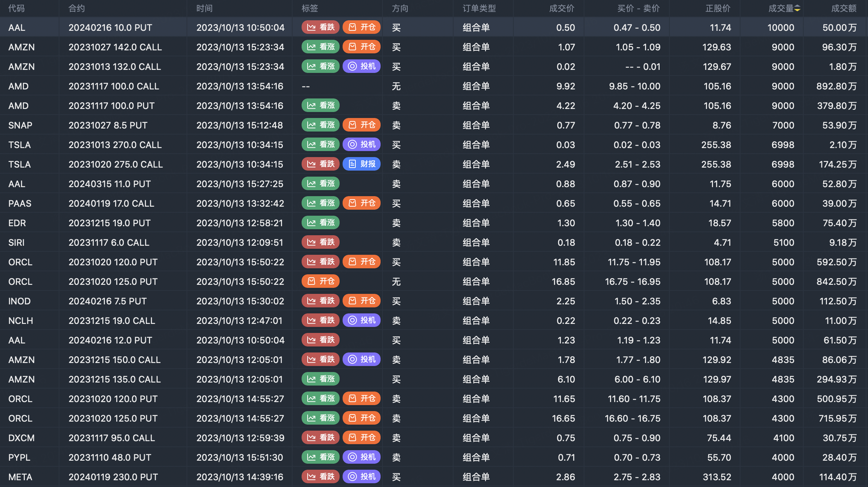Click the 看跌 tag in SIRI 6.0 CALL row

click(x=321, y=242)
